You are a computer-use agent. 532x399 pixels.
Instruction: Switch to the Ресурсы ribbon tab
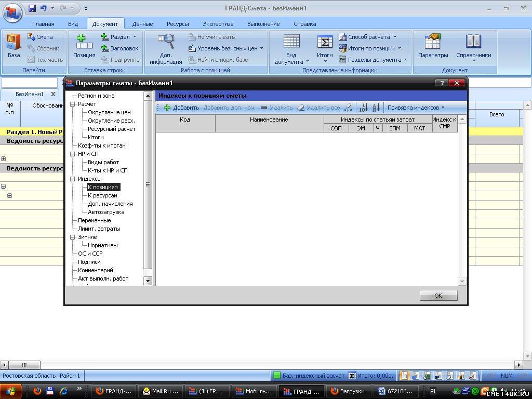pyautogui.click(x=178, y=24)
